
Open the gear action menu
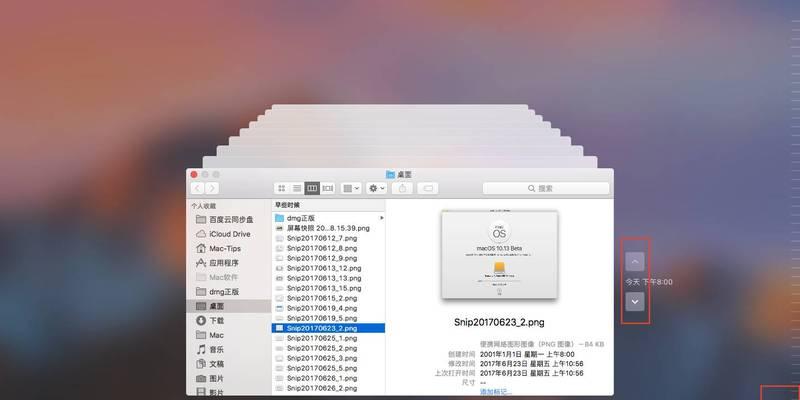377,188
